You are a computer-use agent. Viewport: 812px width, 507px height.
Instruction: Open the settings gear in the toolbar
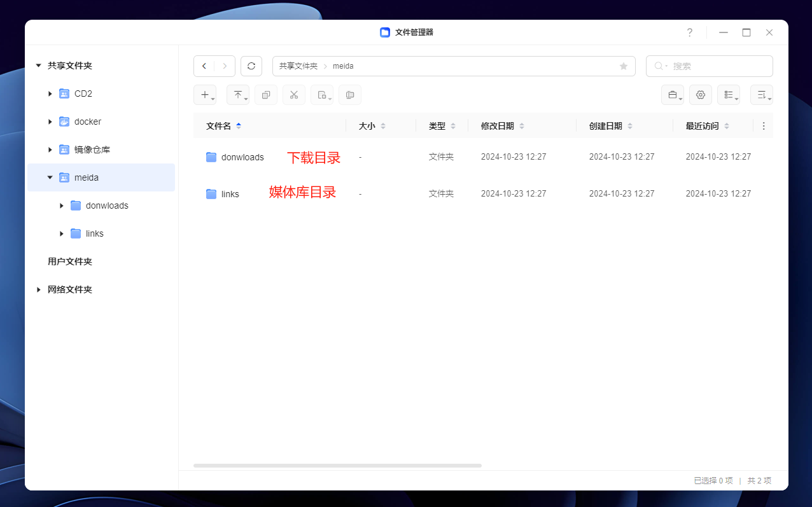(x=701, y=95)
